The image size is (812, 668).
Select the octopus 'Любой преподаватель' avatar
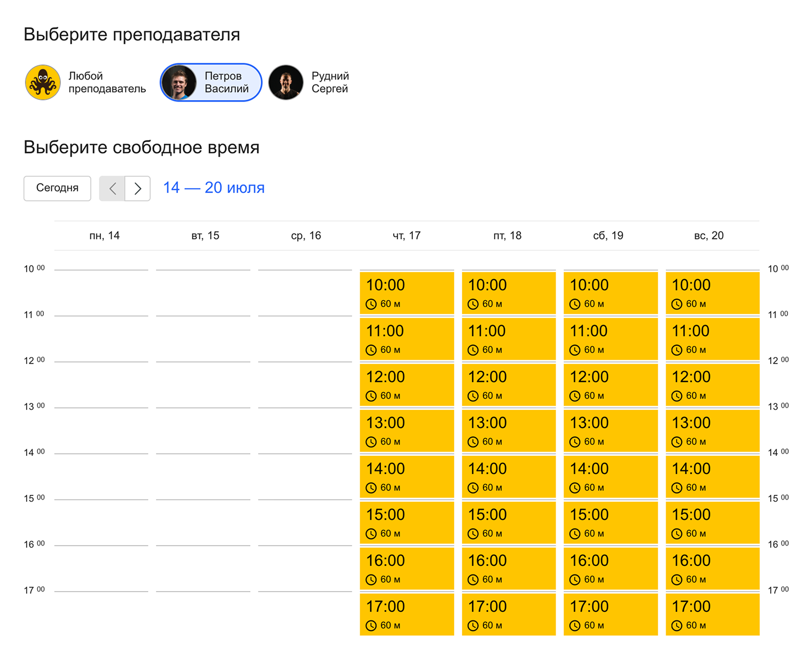tap(43, 82)
